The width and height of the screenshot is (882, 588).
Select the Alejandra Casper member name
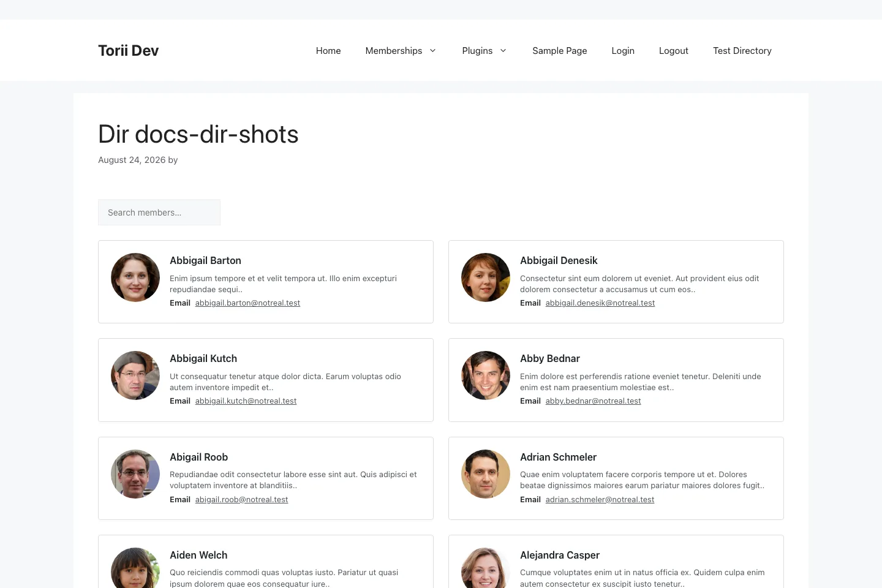(x=560, y=555)
